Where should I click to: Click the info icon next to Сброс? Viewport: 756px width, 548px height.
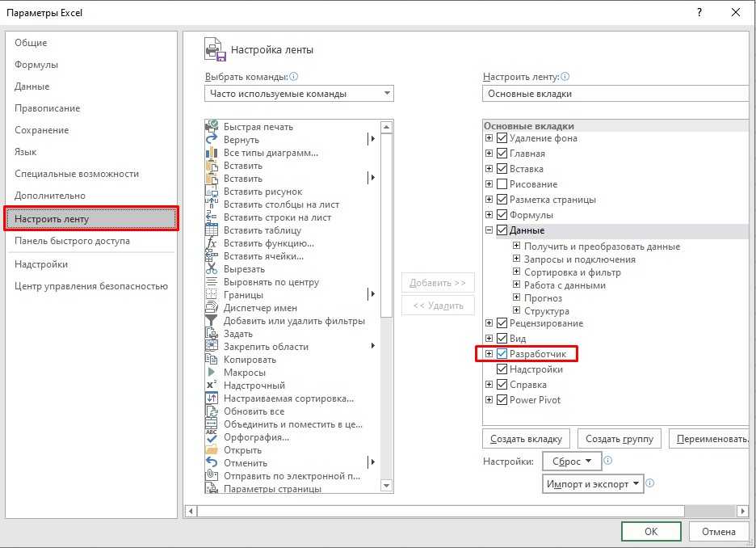click(x=607, y=461)
